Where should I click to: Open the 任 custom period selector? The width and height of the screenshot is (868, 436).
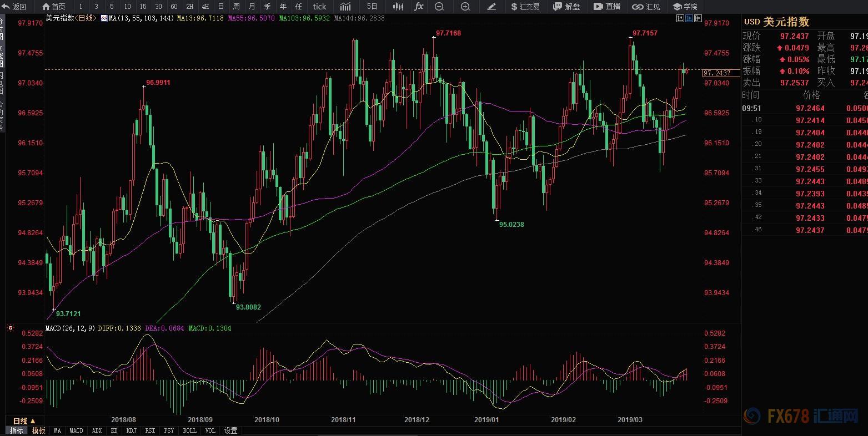(x=299, y=7)
